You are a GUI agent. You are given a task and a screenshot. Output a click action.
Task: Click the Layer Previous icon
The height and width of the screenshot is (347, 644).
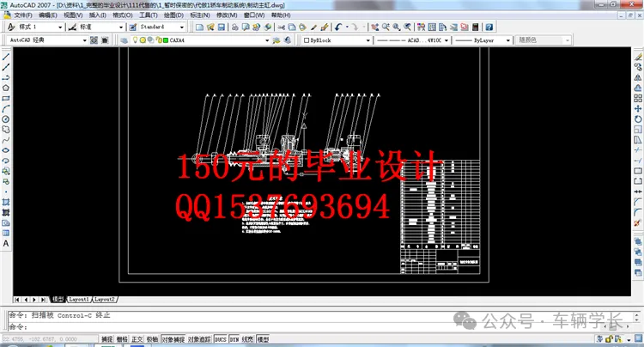(x=288, y=40)
